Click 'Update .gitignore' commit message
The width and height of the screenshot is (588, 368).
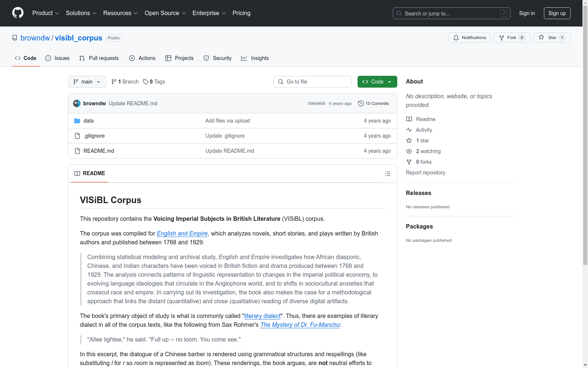(x=225, y=136)
